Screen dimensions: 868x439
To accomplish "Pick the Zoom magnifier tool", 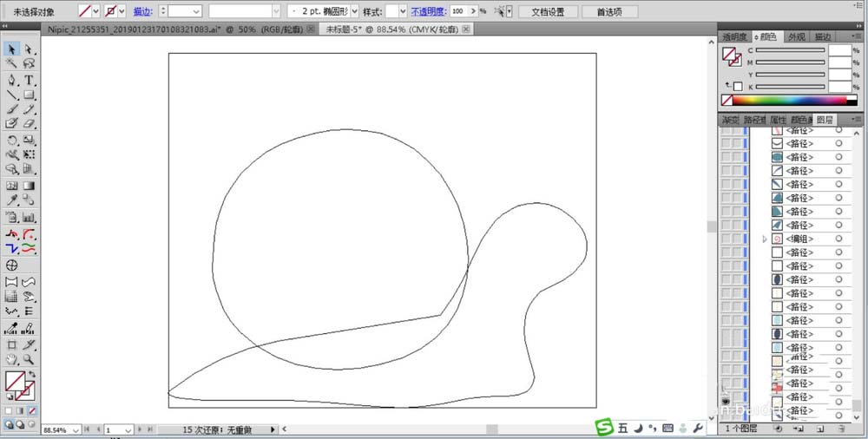I will (x=29, y=358).
